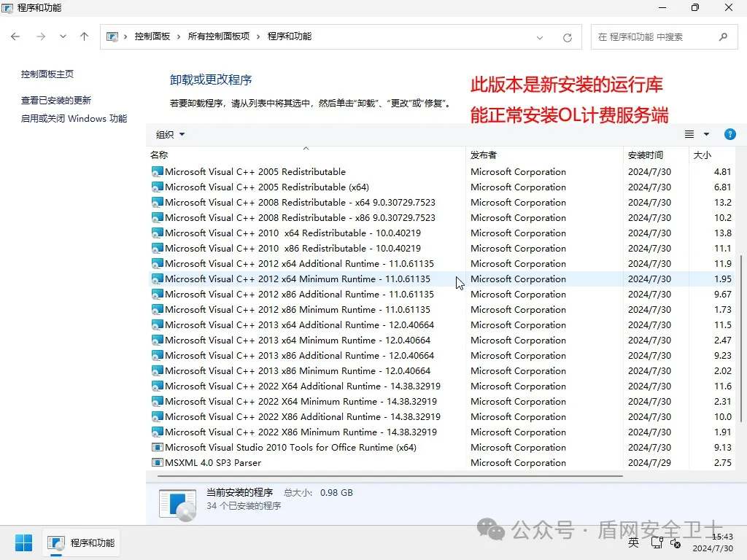The image size is (747, 560).
Task: Click the search magnifier icon
Action: pos(723,36)
